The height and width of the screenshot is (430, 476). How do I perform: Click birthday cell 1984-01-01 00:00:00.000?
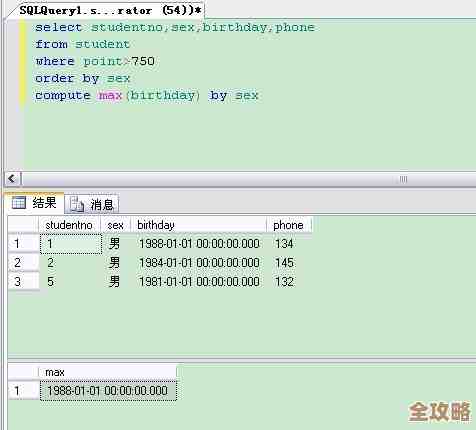[x=199, y=263]
